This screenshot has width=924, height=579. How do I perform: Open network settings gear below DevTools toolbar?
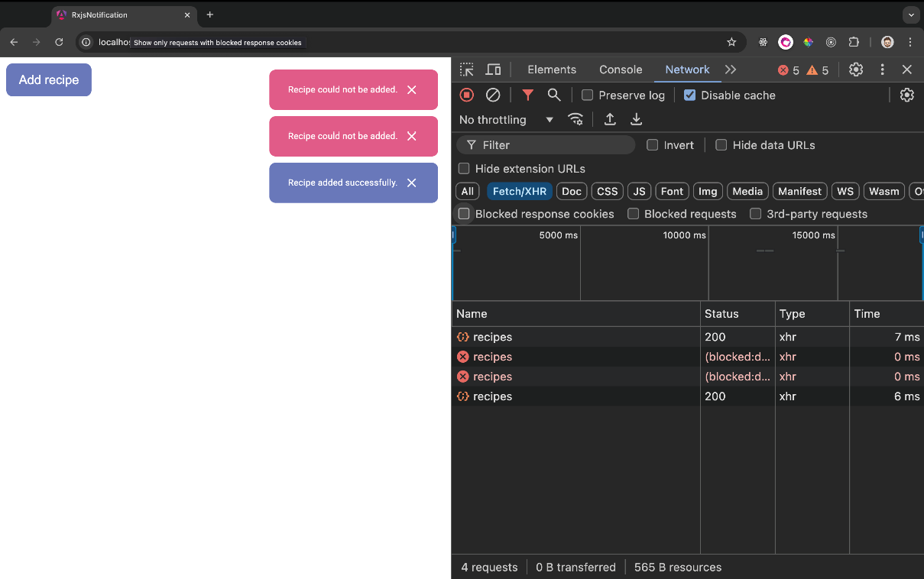point(906,95)
